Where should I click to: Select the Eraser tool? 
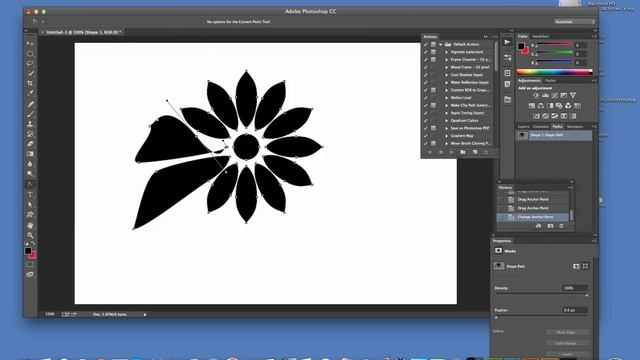coord(30,144)
